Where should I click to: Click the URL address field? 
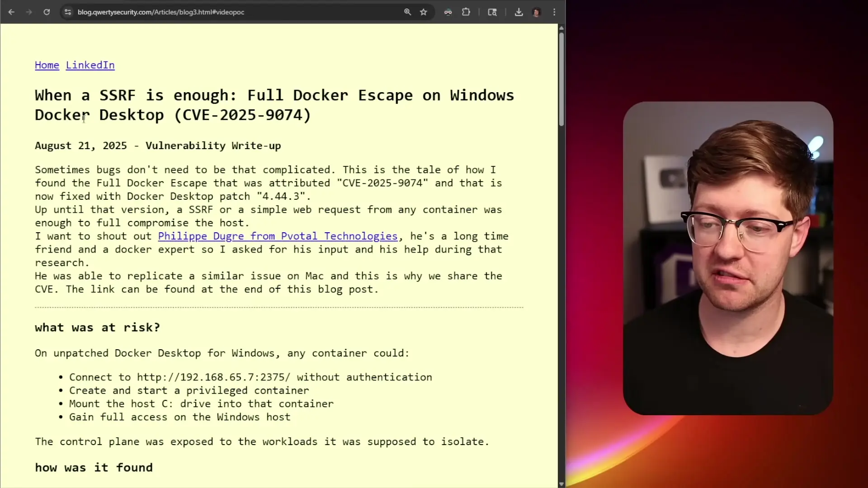click(x=226, y=12)
